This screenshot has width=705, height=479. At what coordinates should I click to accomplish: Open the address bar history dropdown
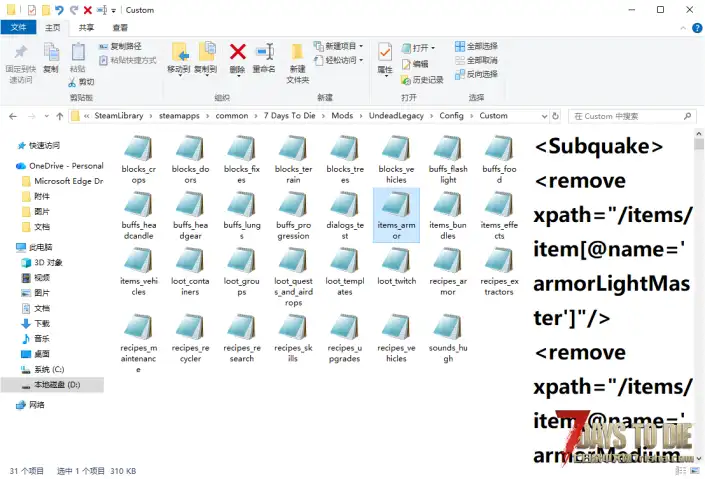pos(544,116)
